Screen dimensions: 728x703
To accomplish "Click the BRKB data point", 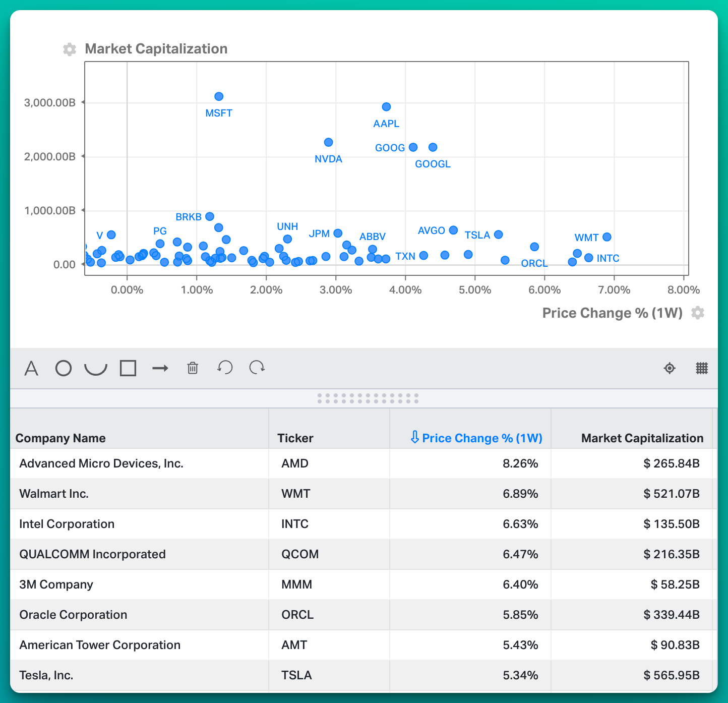I will (210, 216).
